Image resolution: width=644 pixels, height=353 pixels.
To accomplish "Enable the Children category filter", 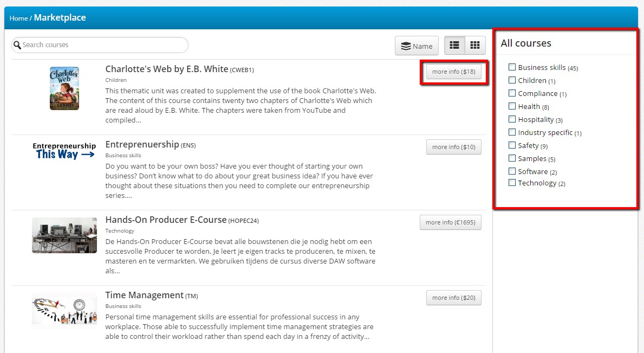I will [512, 80].
